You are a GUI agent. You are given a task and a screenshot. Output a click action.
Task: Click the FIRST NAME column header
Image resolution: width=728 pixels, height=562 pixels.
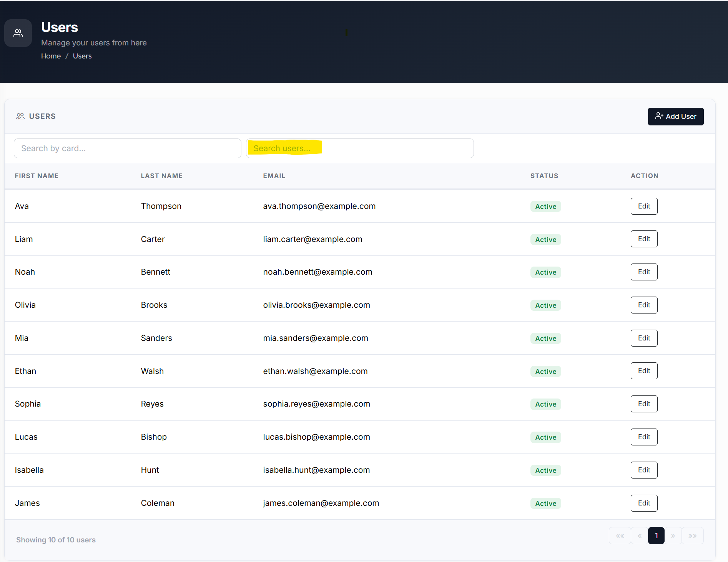pyautogui.click(x=37, y=176)
